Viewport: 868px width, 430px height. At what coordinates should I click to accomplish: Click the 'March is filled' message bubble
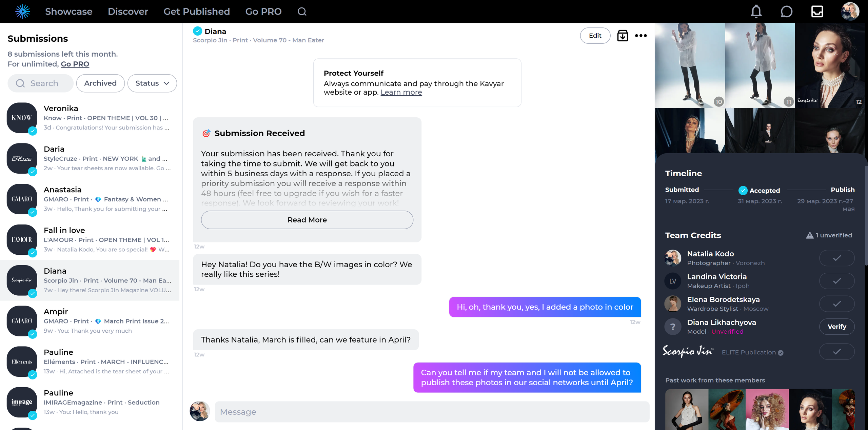306,340
